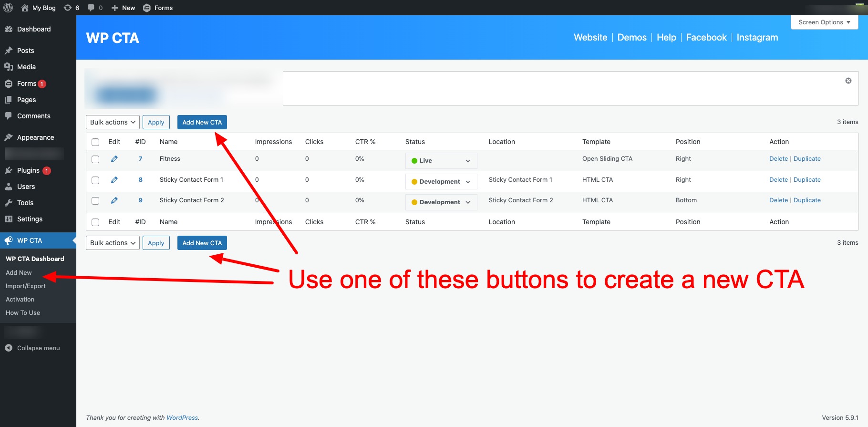Select the Sticky Contact Form 1 checkbox
The width and height of the screenshot is (868, 427).
point(95,180)
